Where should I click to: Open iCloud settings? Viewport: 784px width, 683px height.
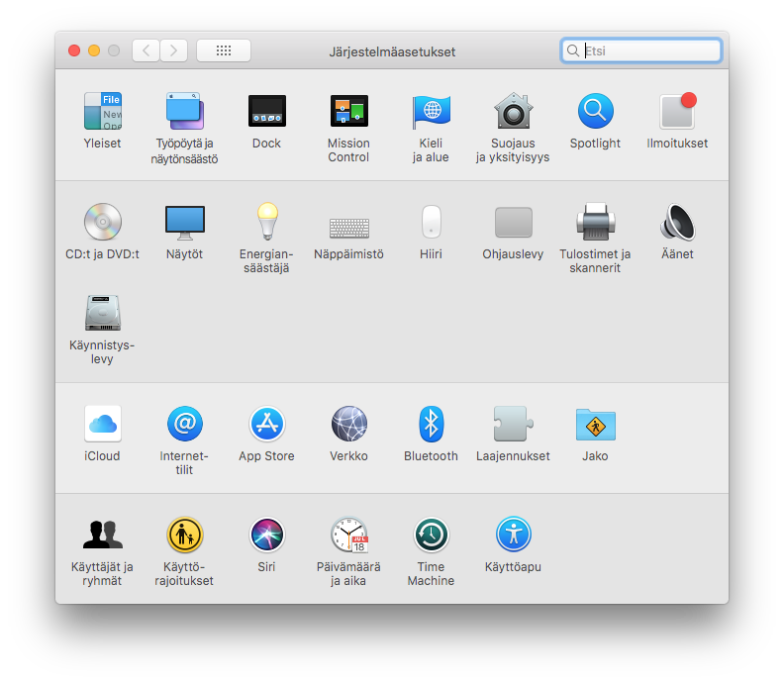(x=102, y=425)
